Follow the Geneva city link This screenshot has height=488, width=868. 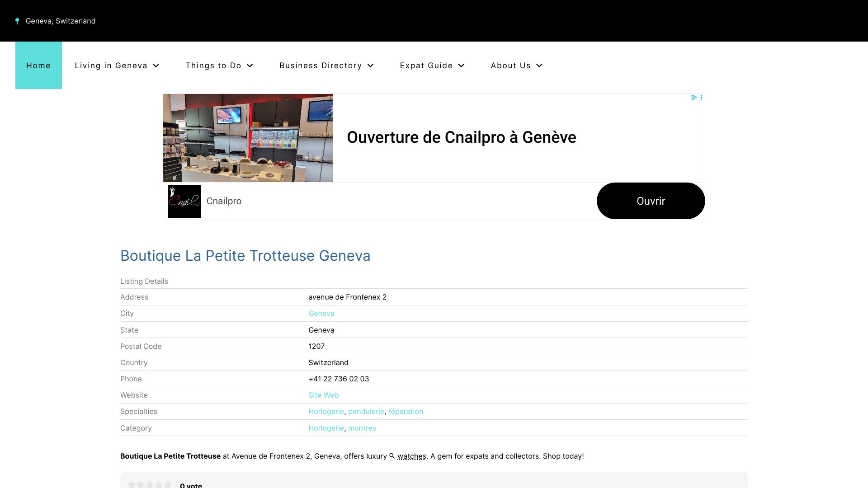tap(321, 313)
